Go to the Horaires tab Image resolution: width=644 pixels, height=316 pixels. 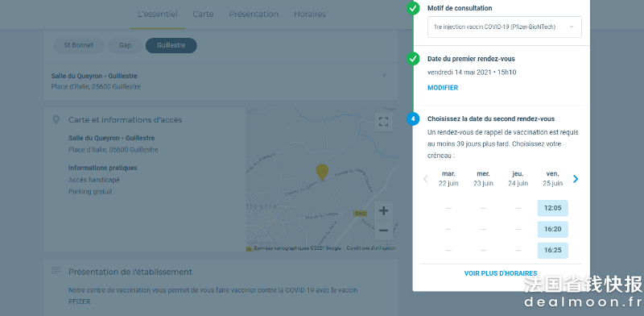(x=310, y=15)
